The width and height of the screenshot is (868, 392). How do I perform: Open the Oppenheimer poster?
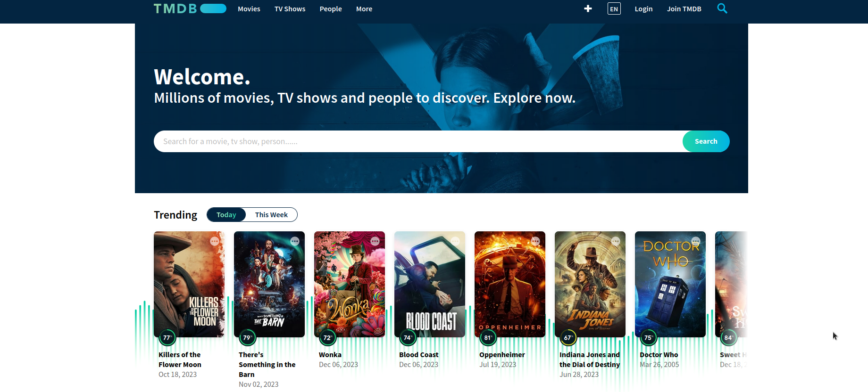click(510, 284)
